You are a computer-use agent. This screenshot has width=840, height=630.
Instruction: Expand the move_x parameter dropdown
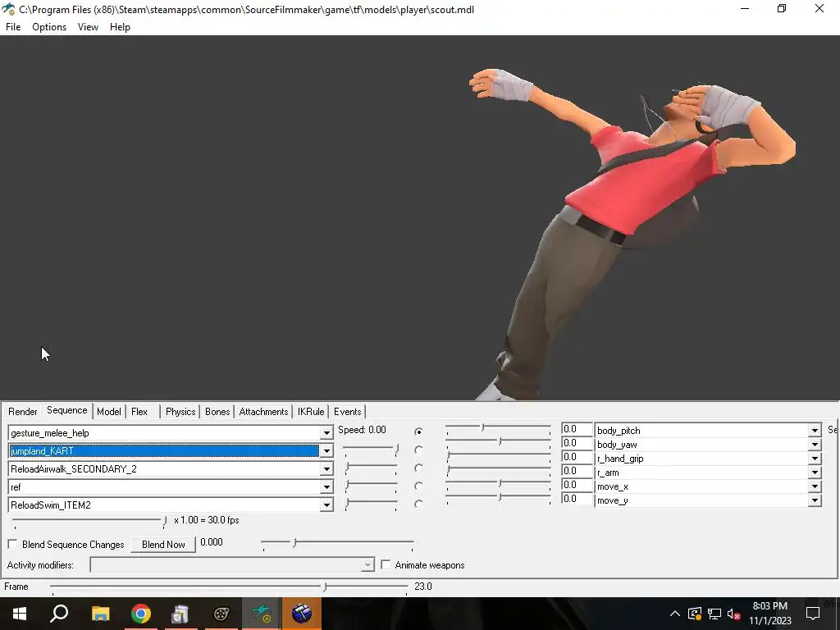click(x=815, y=486)
